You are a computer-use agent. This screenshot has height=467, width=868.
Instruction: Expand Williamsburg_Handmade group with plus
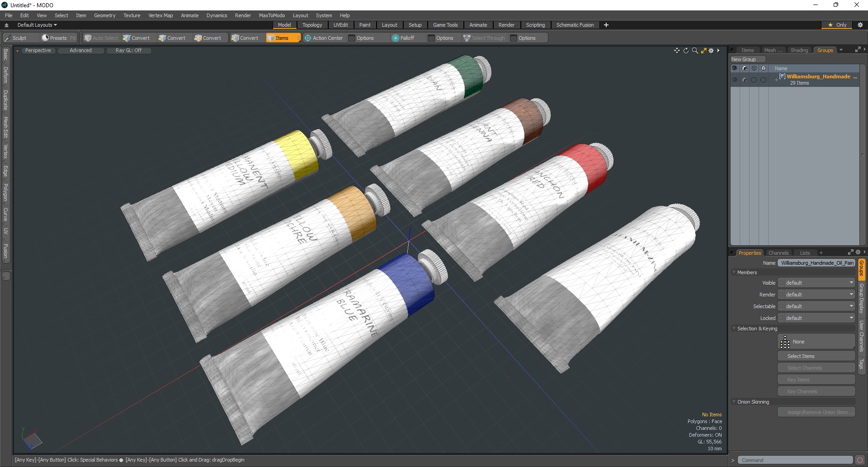click(776, 80)
